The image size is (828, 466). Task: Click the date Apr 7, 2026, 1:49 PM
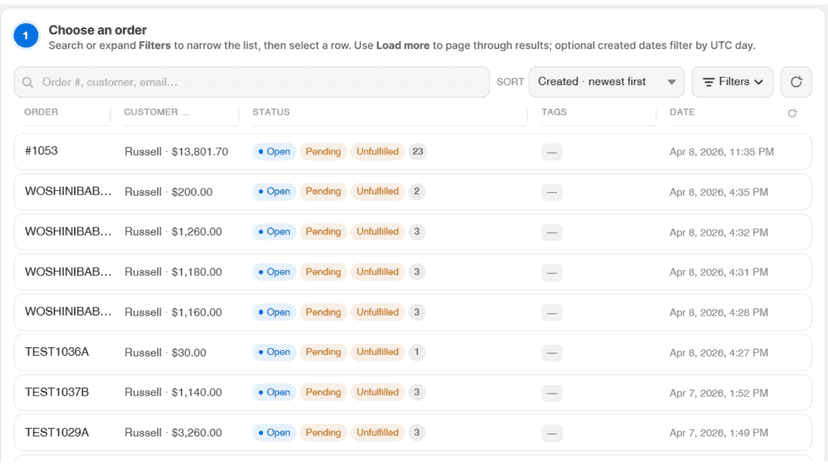(x=719, y=433)
